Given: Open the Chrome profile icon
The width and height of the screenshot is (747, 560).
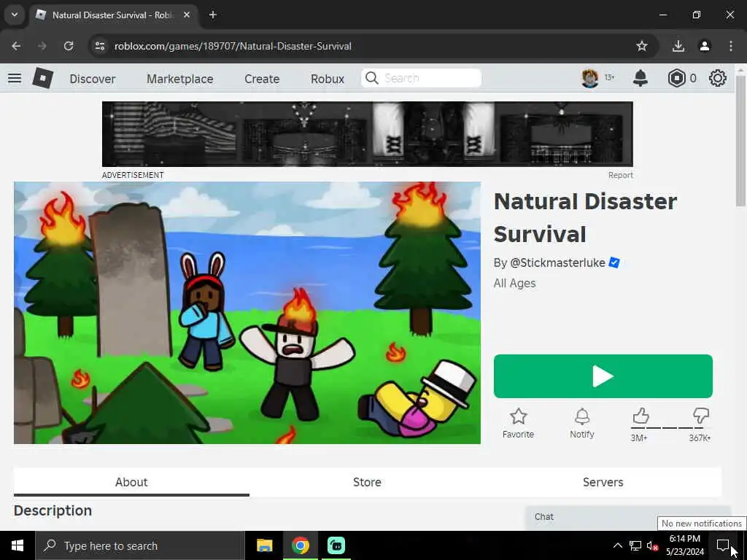Looking at the screenshot, I should [x=705, y=46].
